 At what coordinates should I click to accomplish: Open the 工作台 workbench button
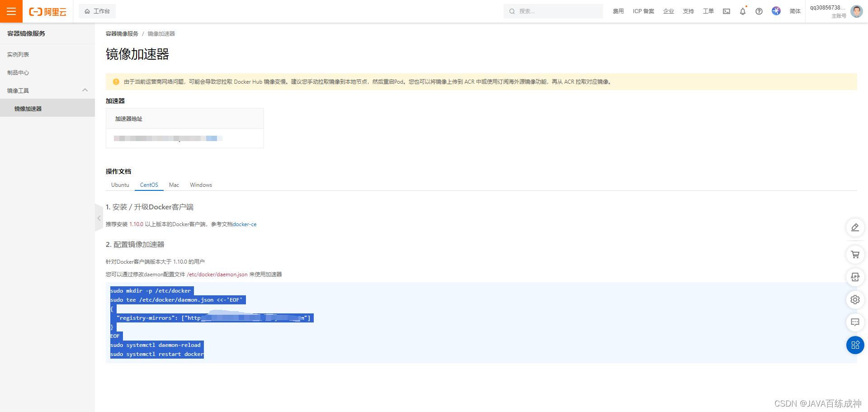[x=97, y=11]
